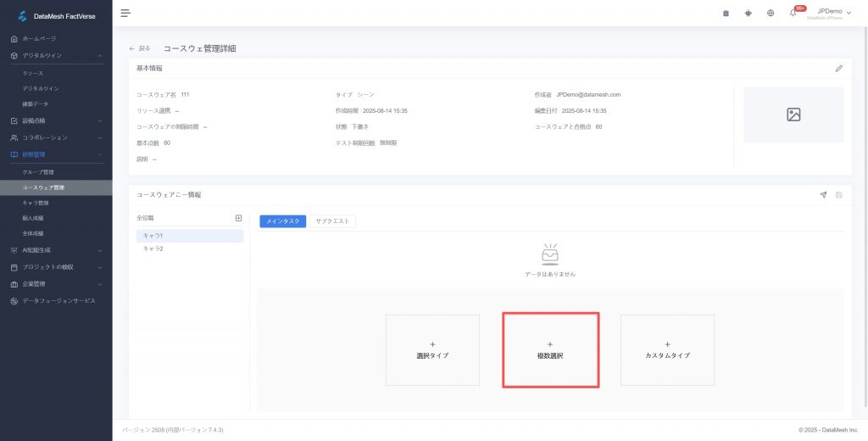Select the メインタスク tab
Viewport: 868px width, 441px height.
282,220
